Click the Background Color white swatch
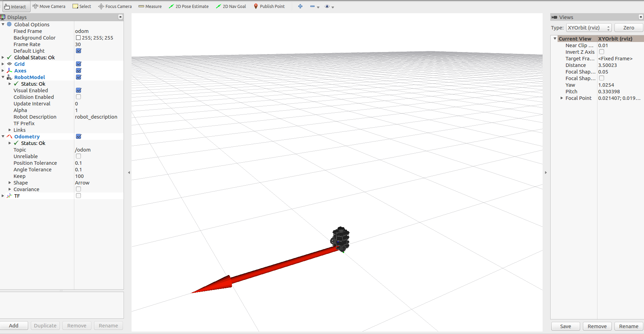This screenshot has width=644, height=334. (78, 37)
